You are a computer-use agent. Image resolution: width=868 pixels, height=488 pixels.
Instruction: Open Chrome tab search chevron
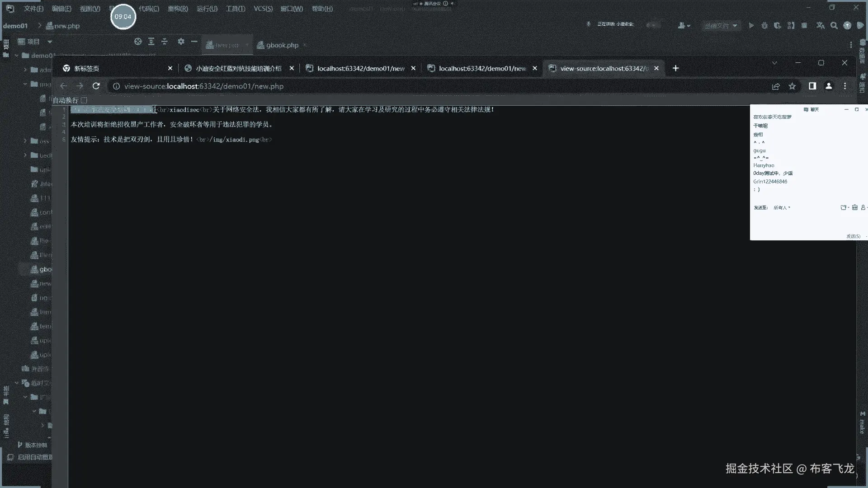tap(774, 63)
